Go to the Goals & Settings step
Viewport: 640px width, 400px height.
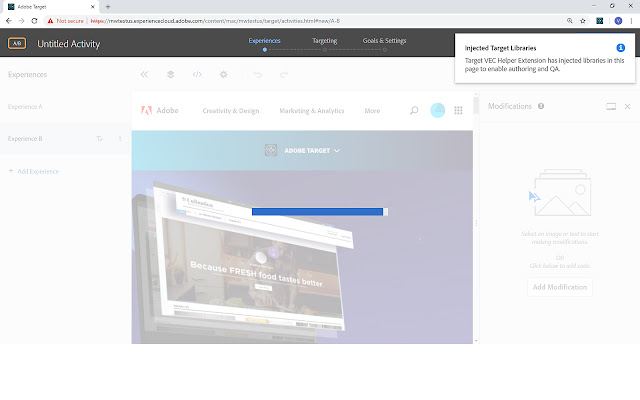[384, 41]
